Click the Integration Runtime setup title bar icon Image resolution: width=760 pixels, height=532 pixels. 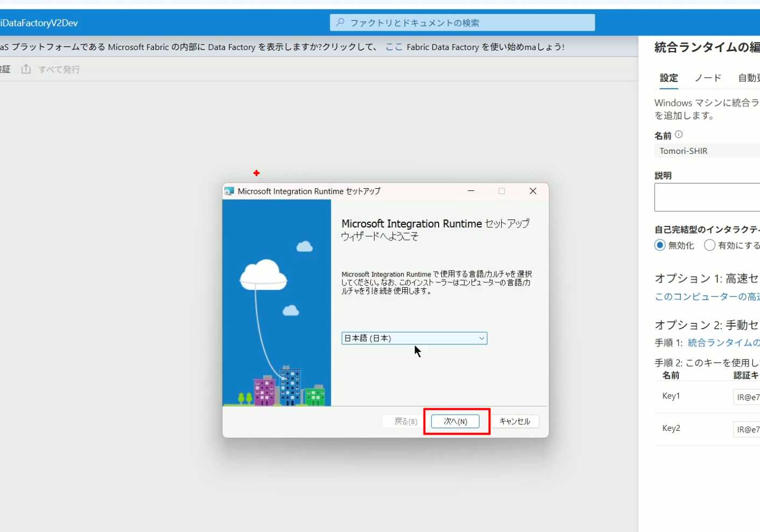coord(229,191)
